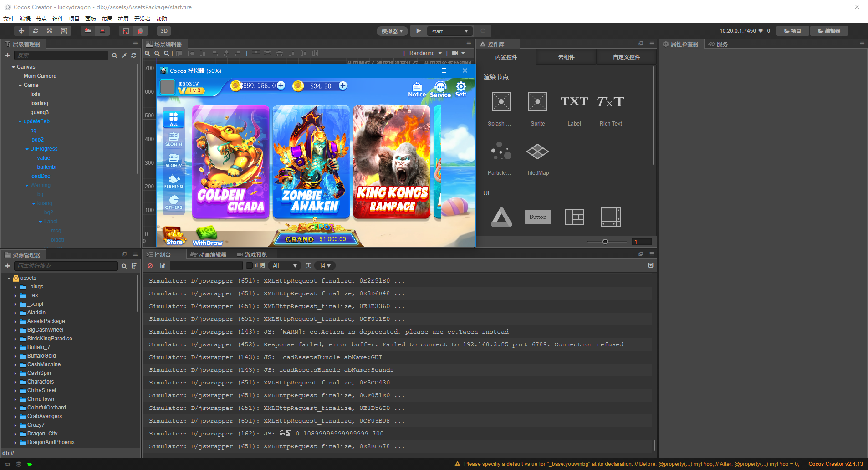
Task: Add a Rich Text node
Action: (611, 109)
